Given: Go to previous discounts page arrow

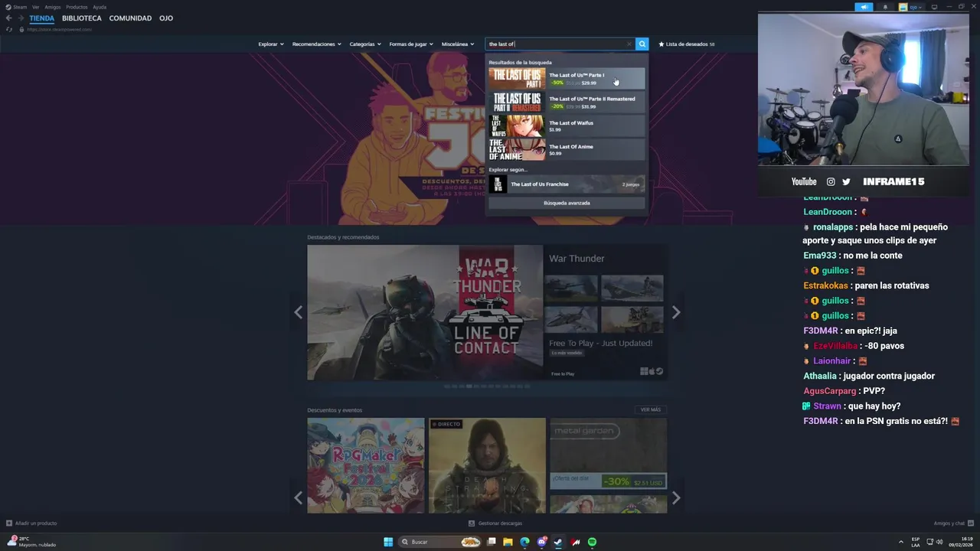Looking at the screenshot, I should point(298,497).
